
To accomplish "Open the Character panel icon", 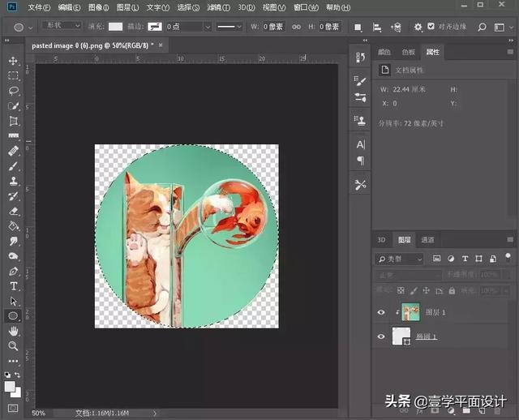I will point(360,144).
